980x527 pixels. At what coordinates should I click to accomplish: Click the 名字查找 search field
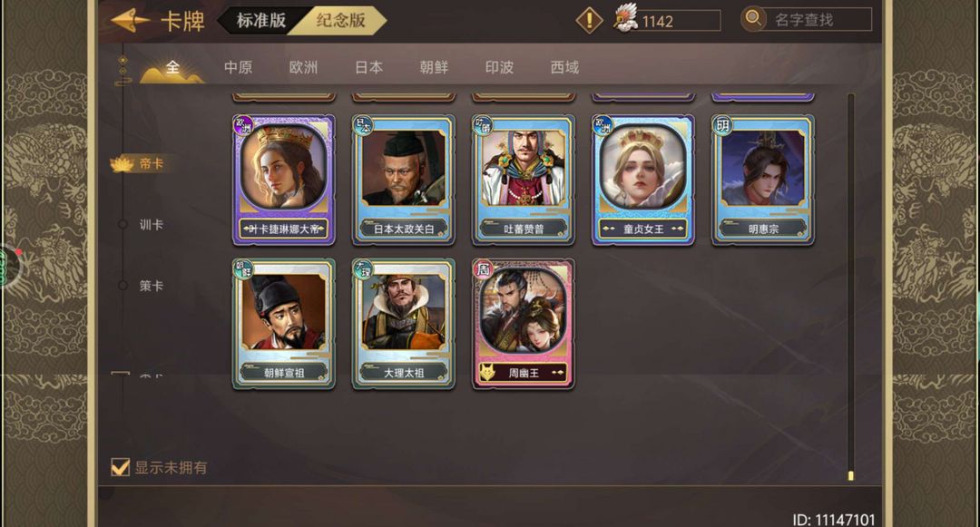[820, 19]
